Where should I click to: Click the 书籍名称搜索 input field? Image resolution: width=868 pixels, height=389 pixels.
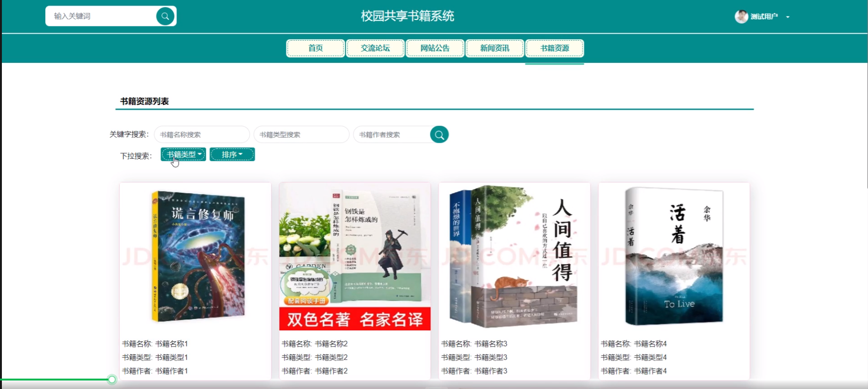pos(202,135)
